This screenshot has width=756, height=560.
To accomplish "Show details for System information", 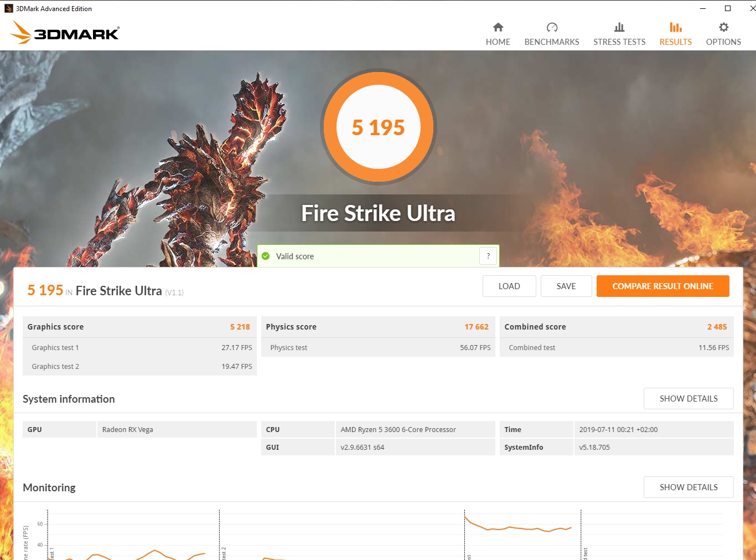I will (x=688, y=399).
